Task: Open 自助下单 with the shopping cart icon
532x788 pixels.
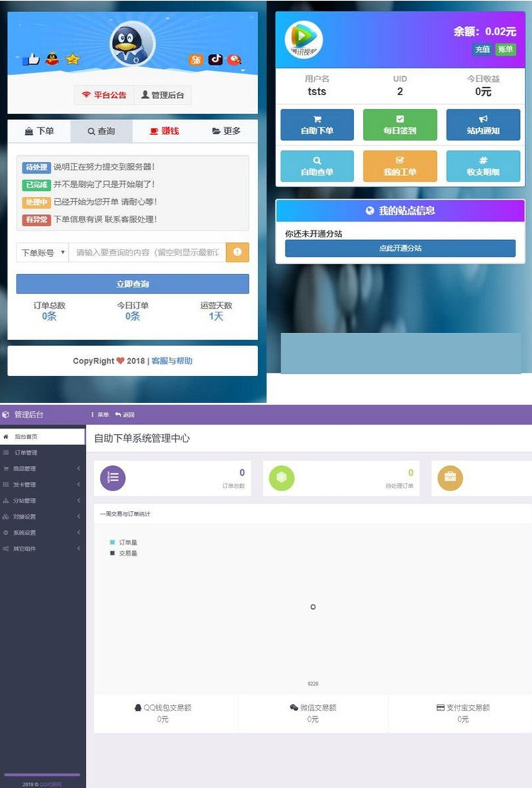Action: coord(317,121)
